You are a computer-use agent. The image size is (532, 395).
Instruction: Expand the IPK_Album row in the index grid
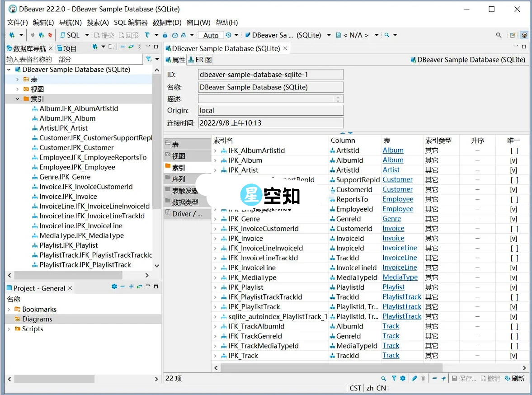[216, 160]
